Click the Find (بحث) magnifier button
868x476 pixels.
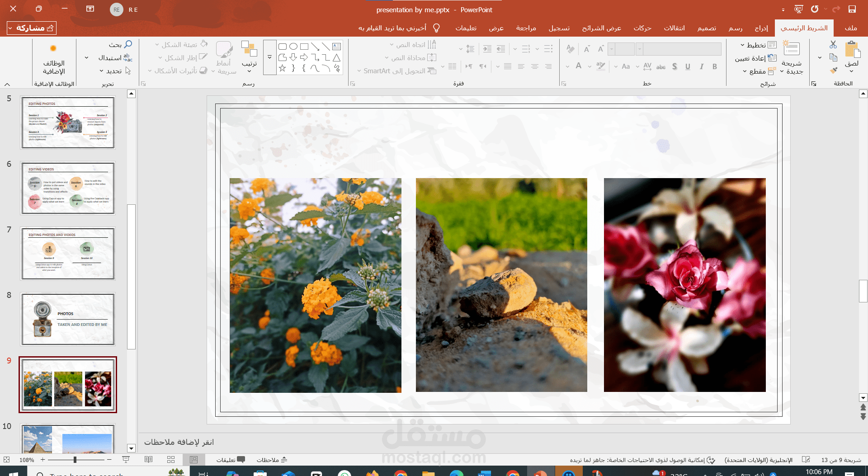[x=120, y=44]
